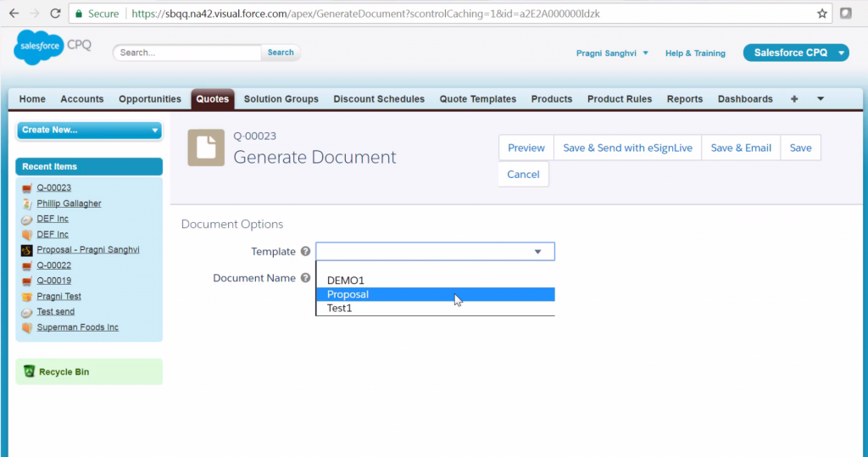The width and height of the screenshot is (868, 457).
Task: Open the Quote Templates tab
Action: click(x=478, y=98)
